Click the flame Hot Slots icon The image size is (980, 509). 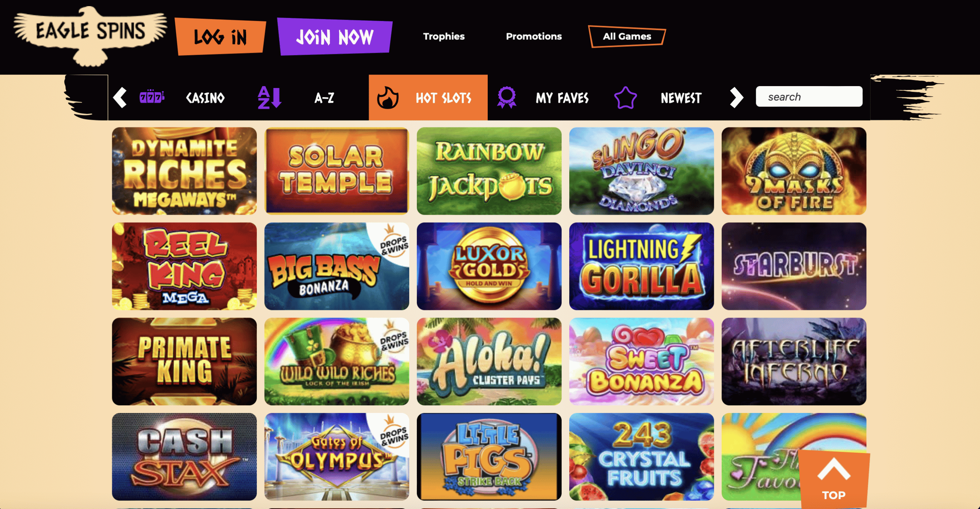(388, 98)
